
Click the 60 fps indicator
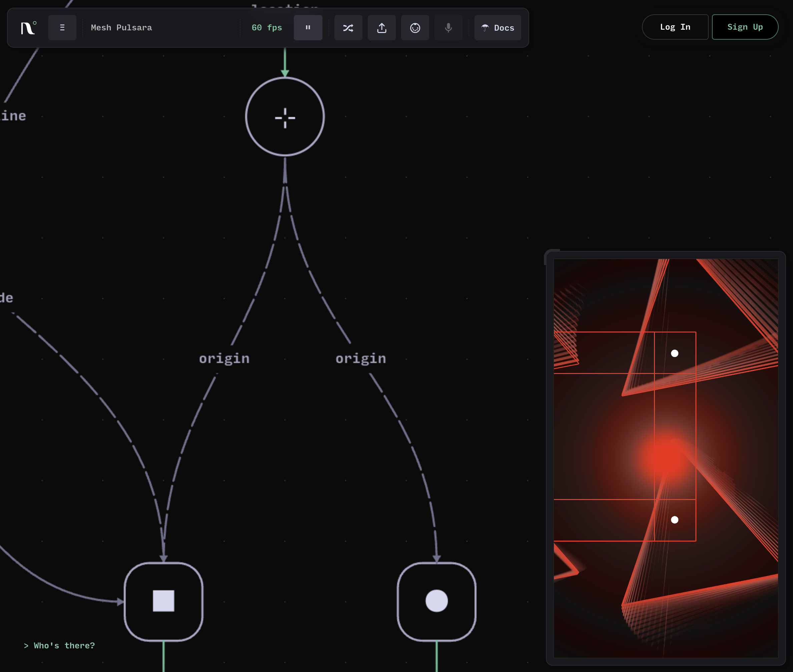pyautogui.click(x=266, y=28)
